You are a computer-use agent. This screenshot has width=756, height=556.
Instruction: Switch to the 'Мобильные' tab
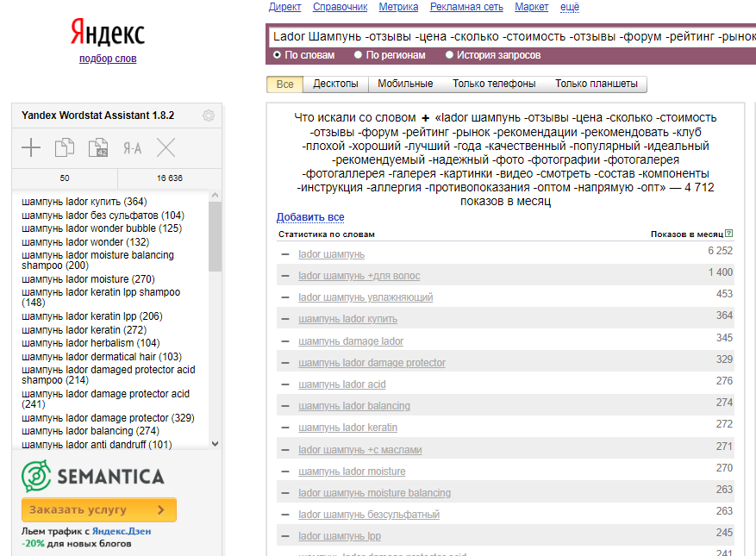click(x=404, y=84)
